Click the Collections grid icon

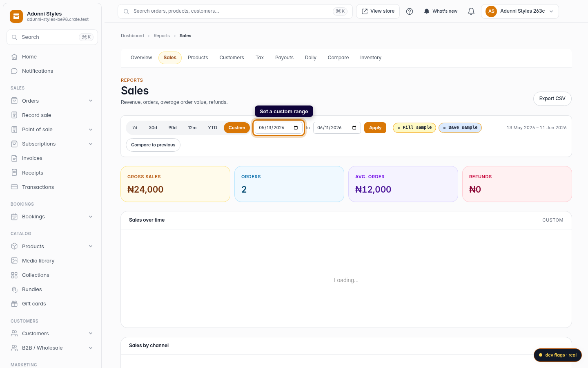point(14,275)
